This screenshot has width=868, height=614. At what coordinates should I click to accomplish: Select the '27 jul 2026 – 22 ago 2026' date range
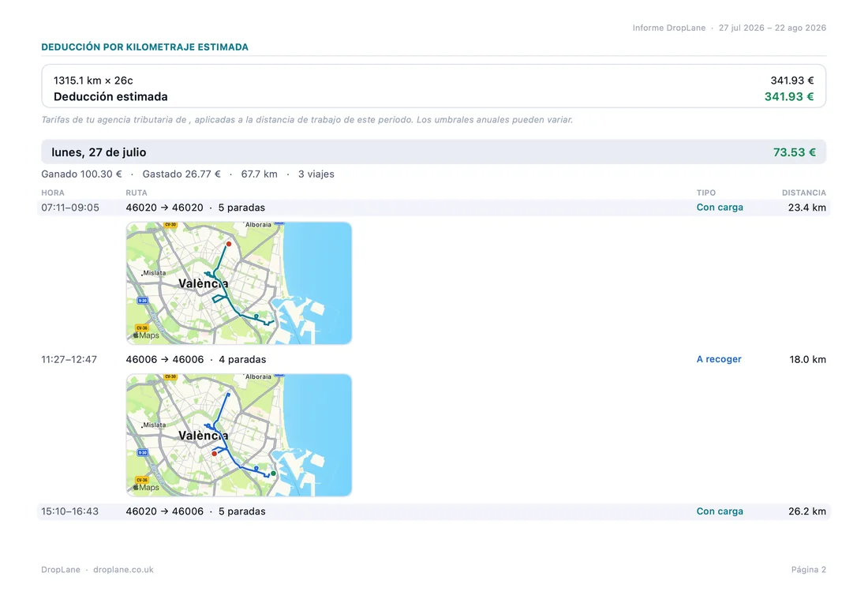[773, 28]
